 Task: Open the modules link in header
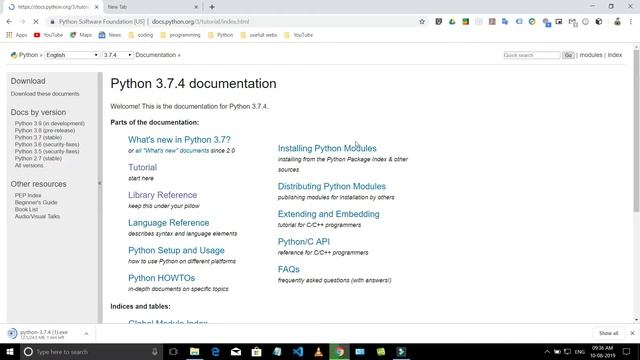[x=591, y=55]
